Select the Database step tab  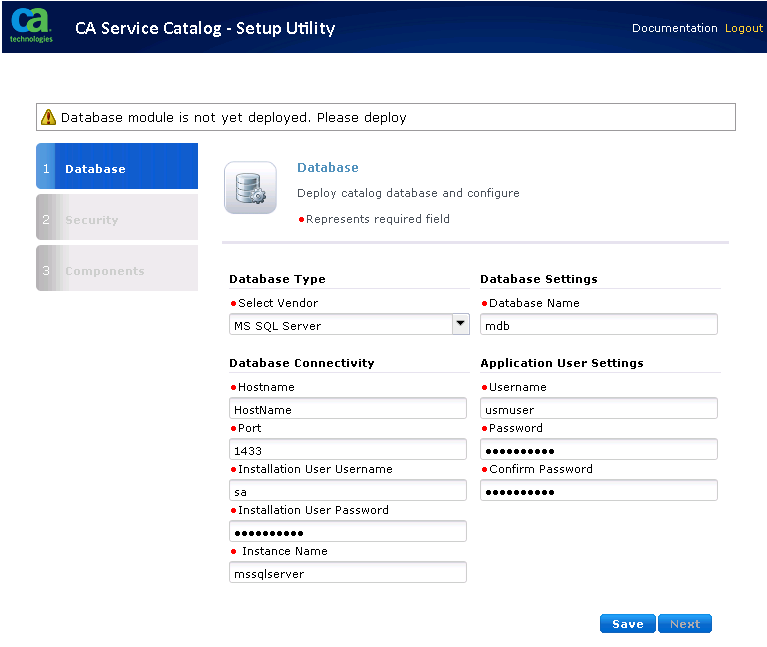click(117, 167)
